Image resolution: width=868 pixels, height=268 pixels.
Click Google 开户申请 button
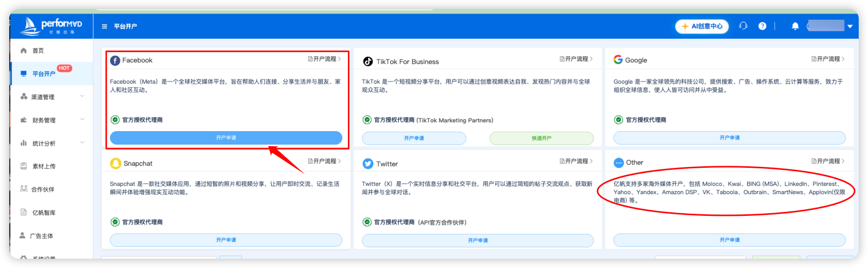click(x=730, y=138)
